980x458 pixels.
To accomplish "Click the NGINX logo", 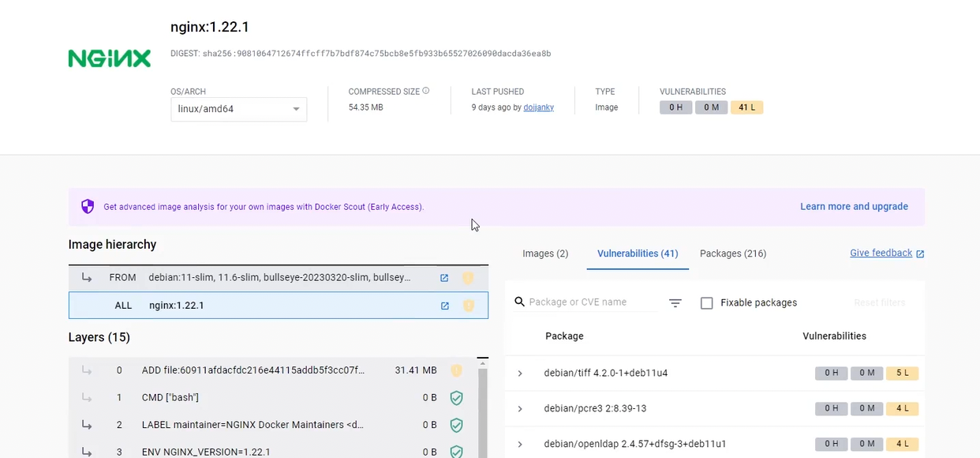I will pos(110,58).
